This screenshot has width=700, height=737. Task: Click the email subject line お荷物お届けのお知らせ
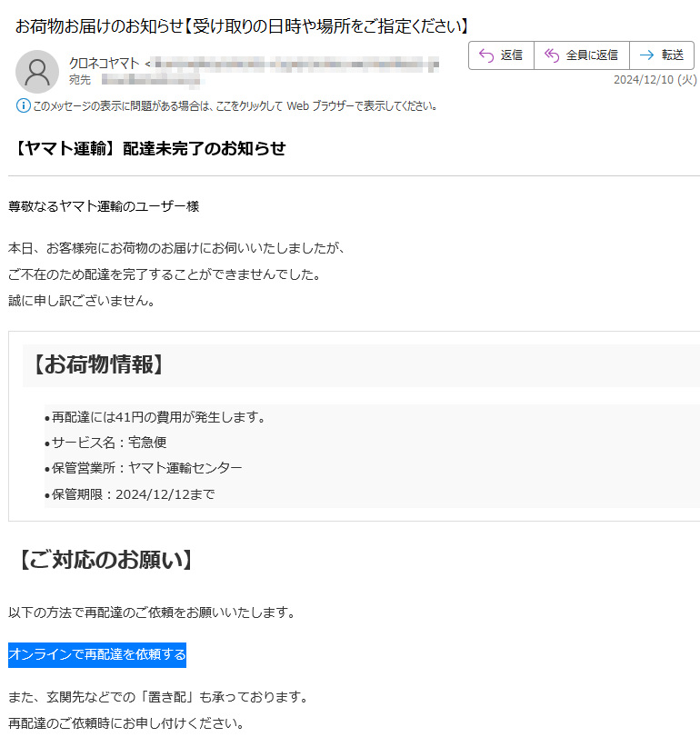[242, 26]
